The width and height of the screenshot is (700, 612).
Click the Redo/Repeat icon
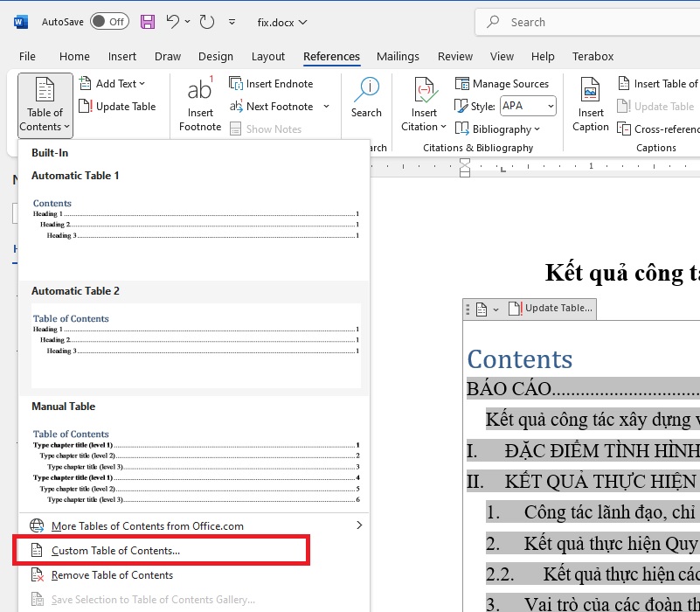(207, 22)
